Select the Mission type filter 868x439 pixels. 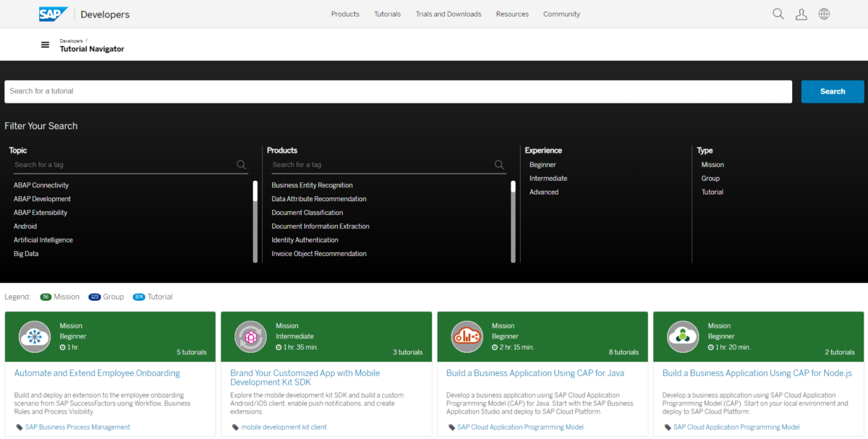tap(712, 164)
